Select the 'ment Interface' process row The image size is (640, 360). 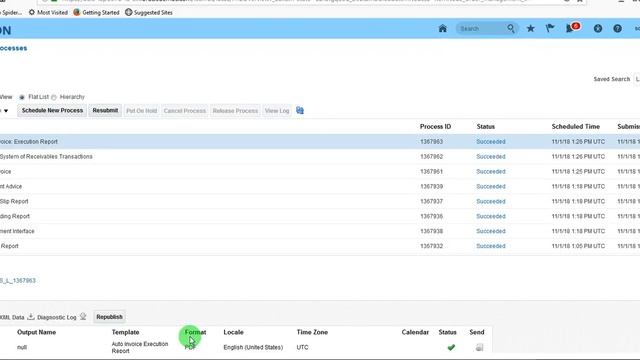pyautogui.click(x=320, y=231)
